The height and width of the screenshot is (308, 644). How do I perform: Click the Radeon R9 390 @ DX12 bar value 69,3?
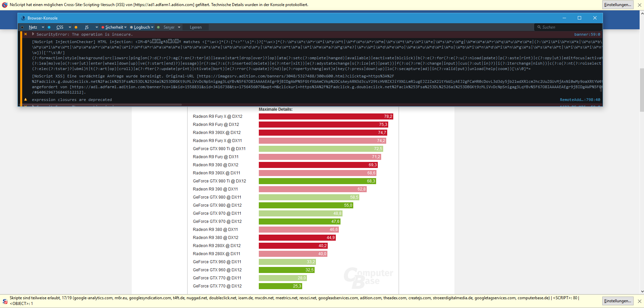click(x=372, y=165)
